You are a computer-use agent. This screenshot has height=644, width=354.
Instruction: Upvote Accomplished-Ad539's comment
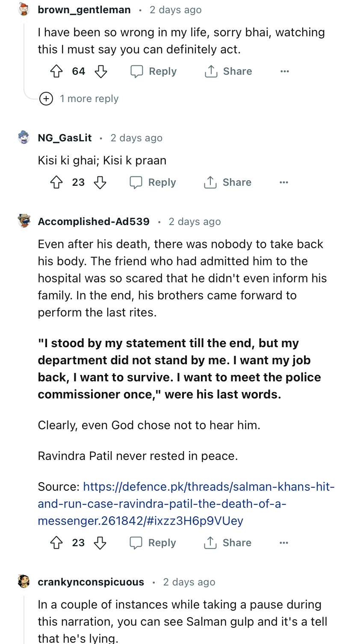[x=56, y=543]
